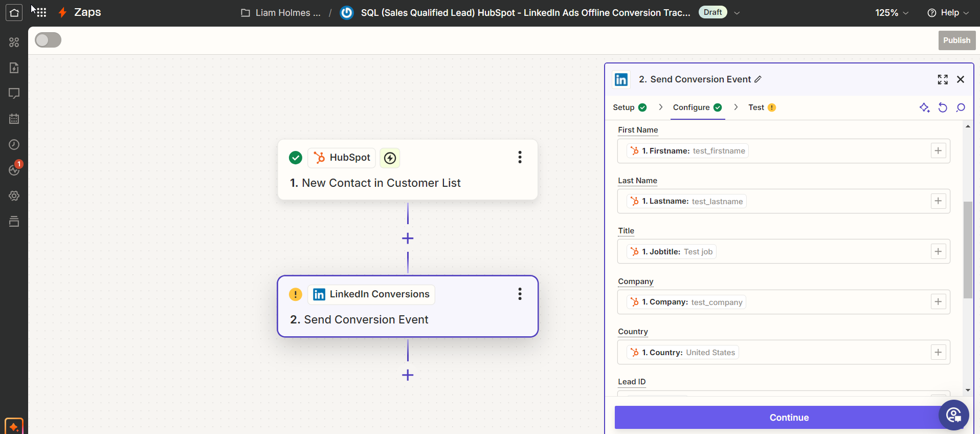The width and height of the screenshot is (980, 434).
Task: Toggle the Zap on/off switch
Action: pyautogui.click(x=48, y=40)
